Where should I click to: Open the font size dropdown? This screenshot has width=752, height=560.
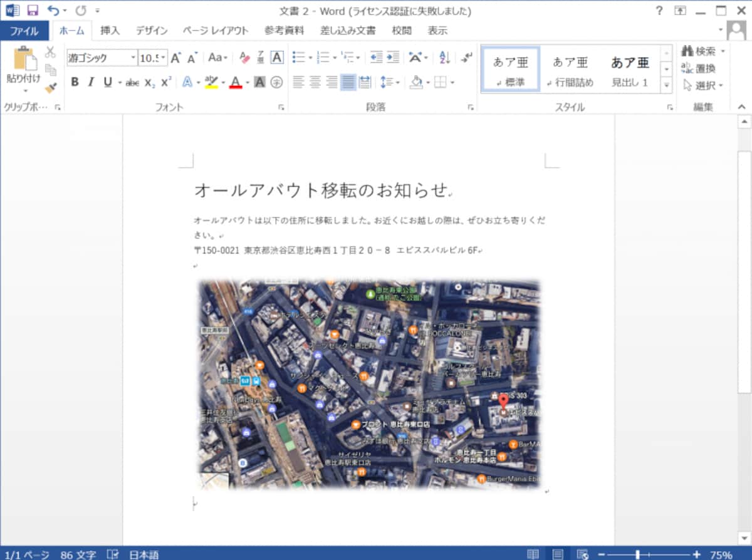(x=164, y=58)
